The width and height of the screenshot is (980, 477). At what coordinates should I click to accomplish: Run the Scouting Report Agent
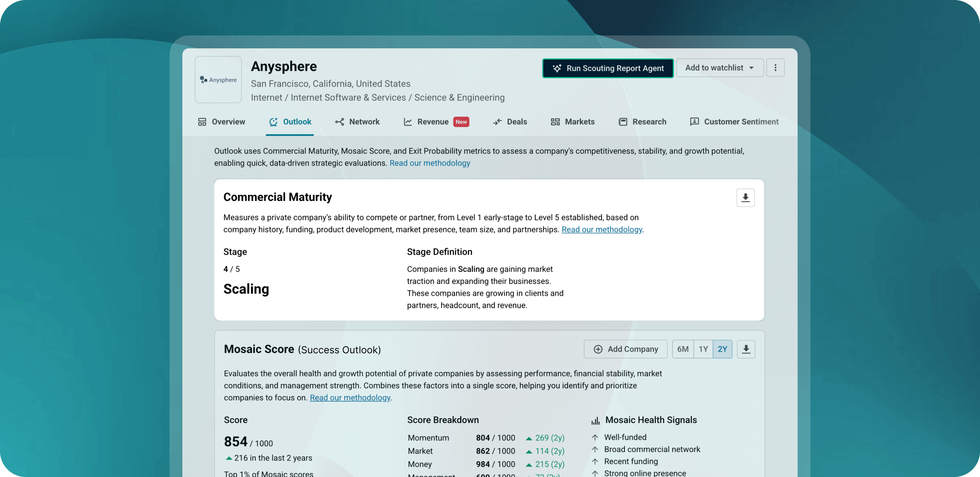[614, 68]
